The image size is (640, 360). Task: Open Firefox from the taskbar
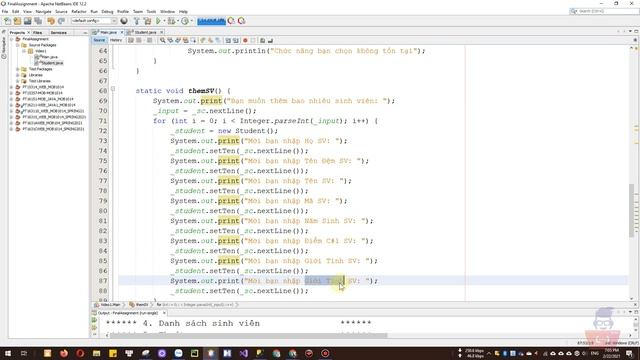(64, 353)
